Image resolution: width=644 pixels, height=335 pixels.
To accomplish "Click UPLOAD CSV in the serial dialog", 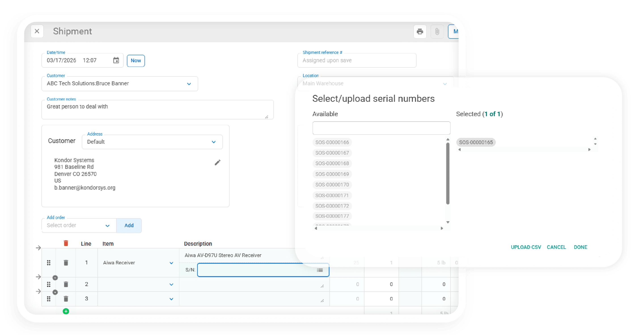I will point(526,247).
